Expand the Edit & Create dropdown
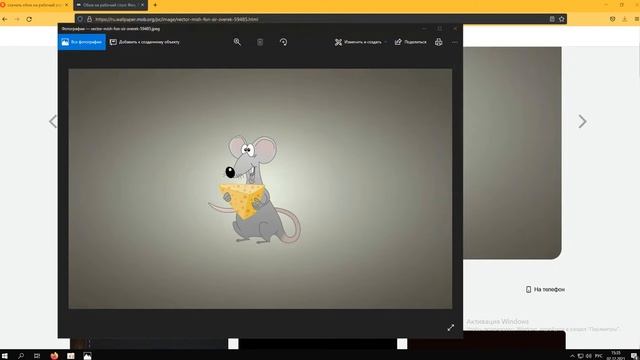Screen dimensions: 640x360 click(x=360, y=42)
